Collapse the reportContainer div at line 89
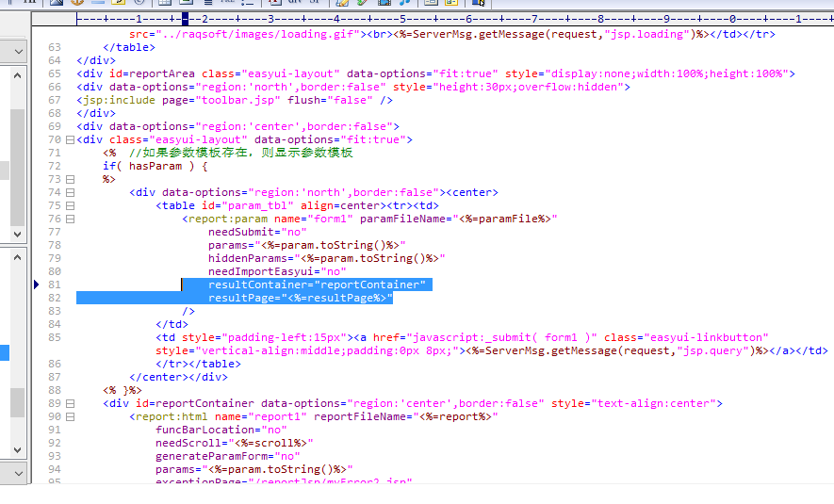The image size is (834, 504). [70, 403]
